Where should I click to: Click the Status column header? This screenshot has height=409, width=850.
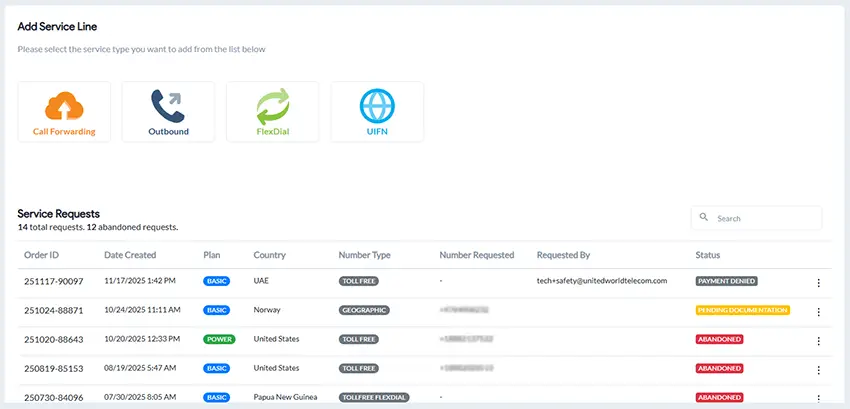707,255
